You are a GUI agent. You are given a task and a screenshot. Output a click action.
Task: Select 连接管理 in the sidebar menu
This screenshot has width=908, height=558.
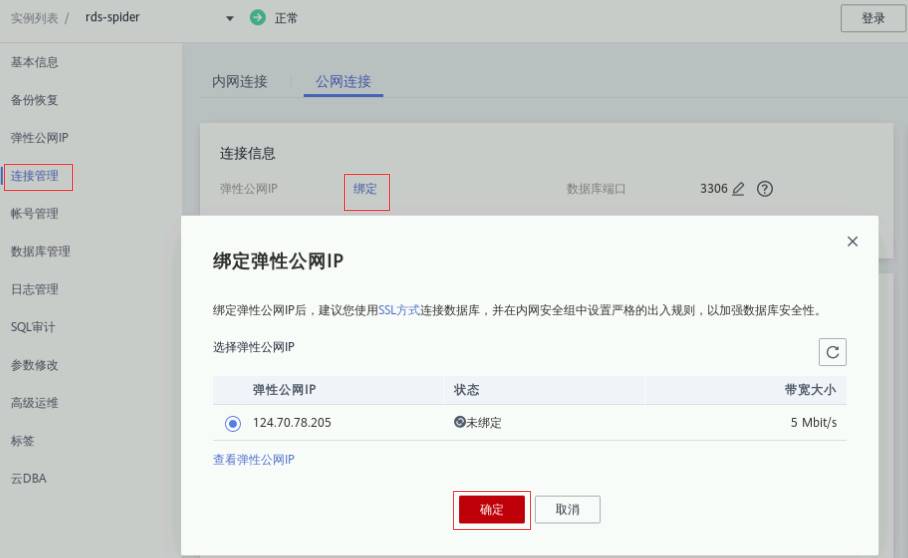click(35, 176)
